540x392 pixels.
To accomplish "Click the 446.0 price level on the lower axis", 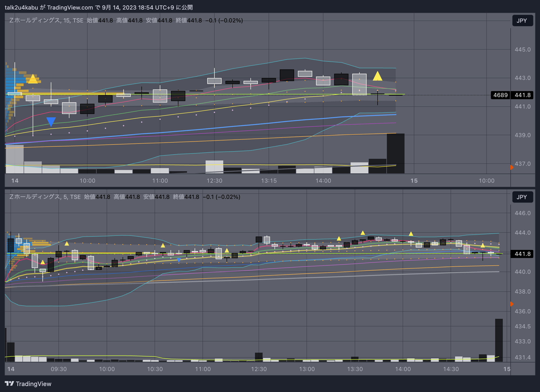I will (523, 213).
